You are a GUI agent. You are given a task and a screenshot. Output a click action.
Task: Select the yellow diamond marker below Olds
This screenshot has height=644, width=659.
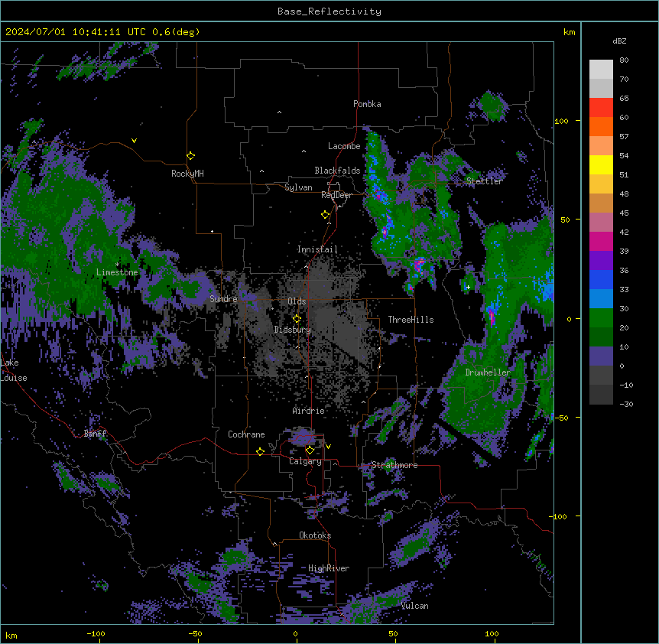pyautogui.click(x=297, y=318)
